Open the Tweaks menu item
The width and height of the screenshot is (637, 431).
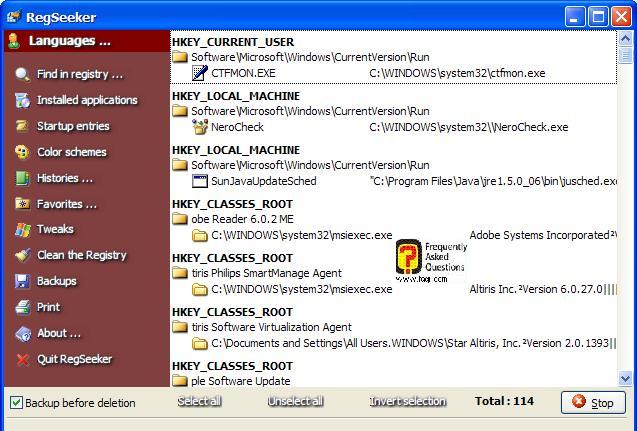(x=55, y=230)
